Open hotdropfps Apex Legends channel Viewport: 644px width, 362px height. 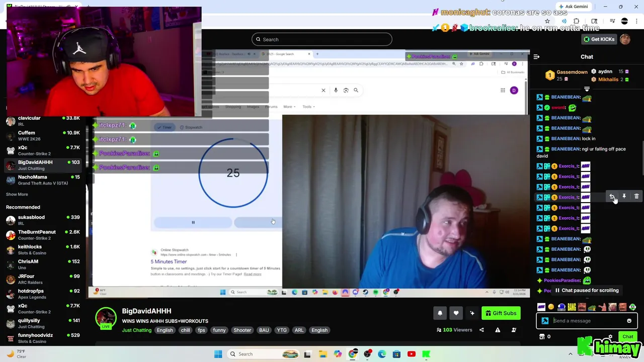43,294
